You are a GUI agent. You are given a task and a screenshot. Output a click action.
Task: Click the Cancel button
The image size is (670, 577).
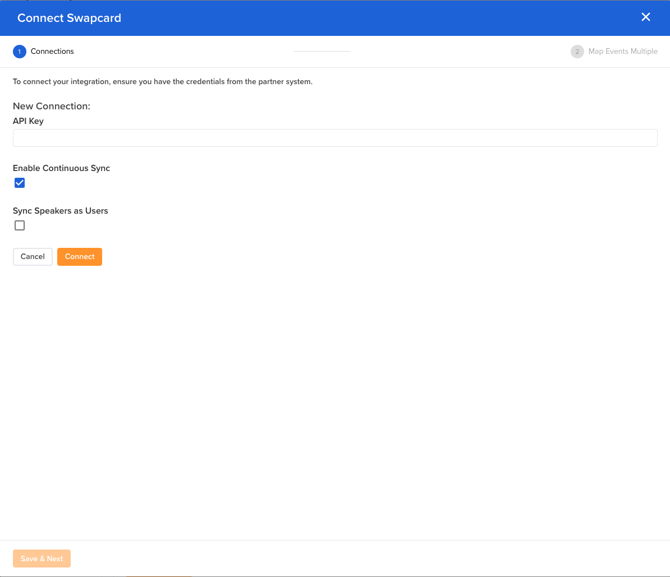(x=32, y=256)
